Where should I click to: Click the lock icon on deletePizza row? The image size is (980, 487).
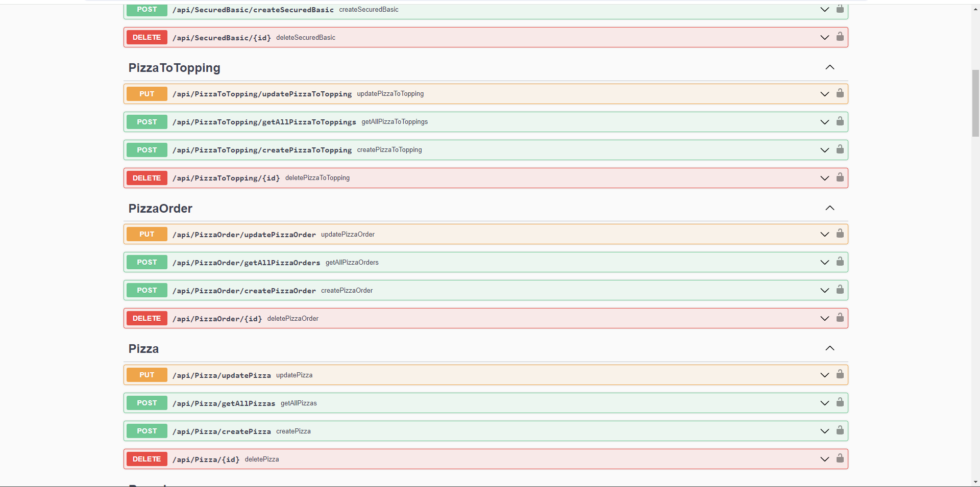(x=840, y=458)
